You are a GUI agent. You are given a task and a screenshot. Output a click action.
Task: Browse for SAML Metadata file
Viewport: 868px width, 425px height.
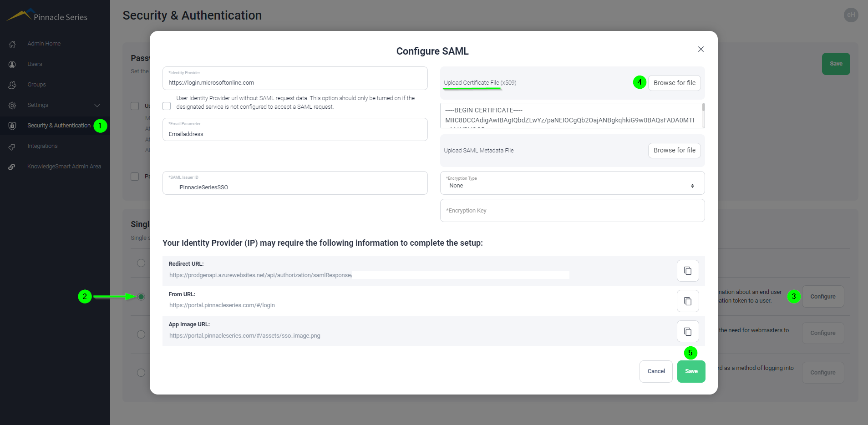(675, 150)
